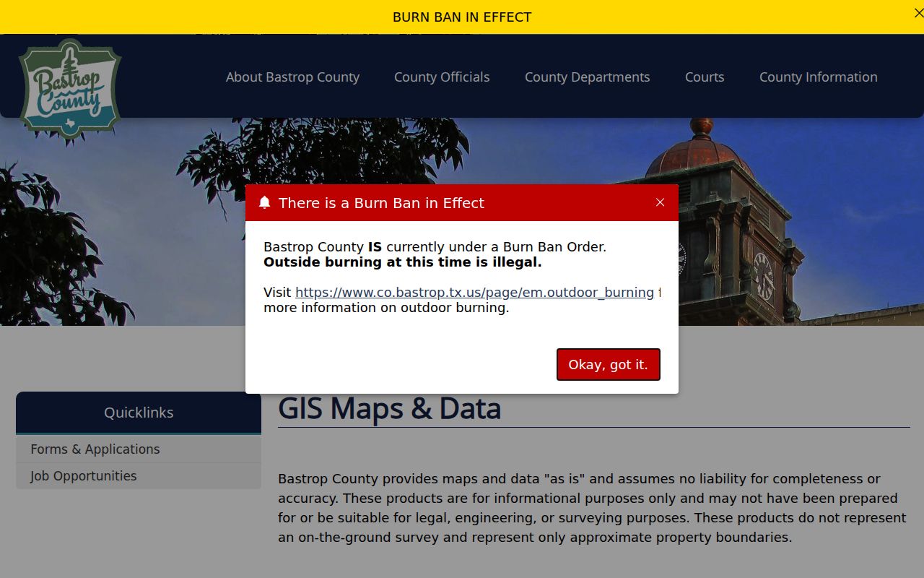Open the County Departments menu
The image size is (924, 578).
[x=587, y=77]
